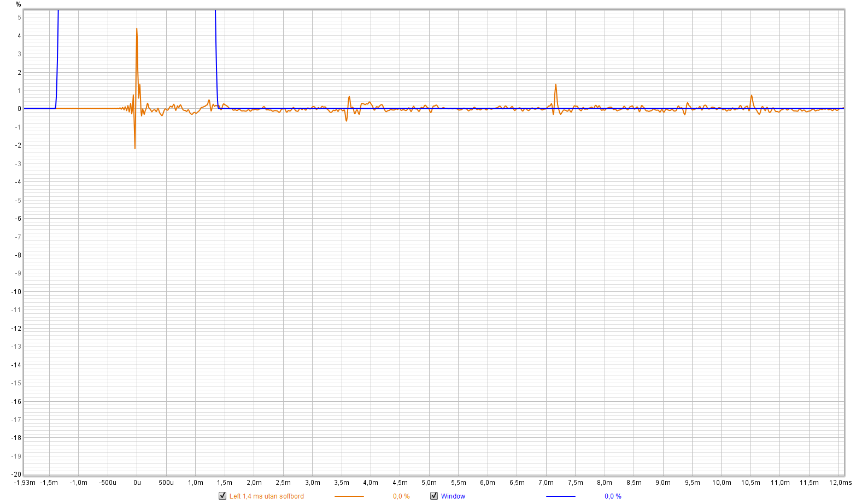Image resolution: width=856 pixels, height=504 pixels.
Task: Click the 5,0m tick label on time axis
Action: pos(429,483)
